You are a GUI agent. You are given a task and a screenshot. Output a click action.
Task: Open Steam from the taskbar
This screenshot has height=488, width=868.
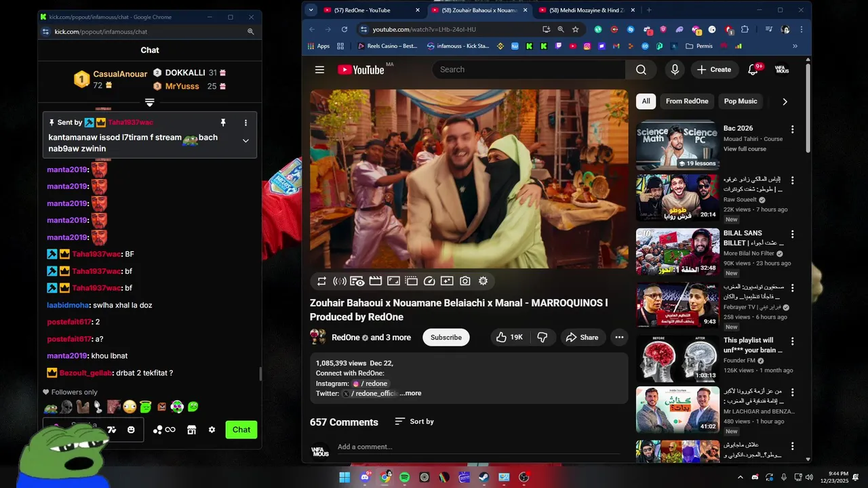coord(484,477)
